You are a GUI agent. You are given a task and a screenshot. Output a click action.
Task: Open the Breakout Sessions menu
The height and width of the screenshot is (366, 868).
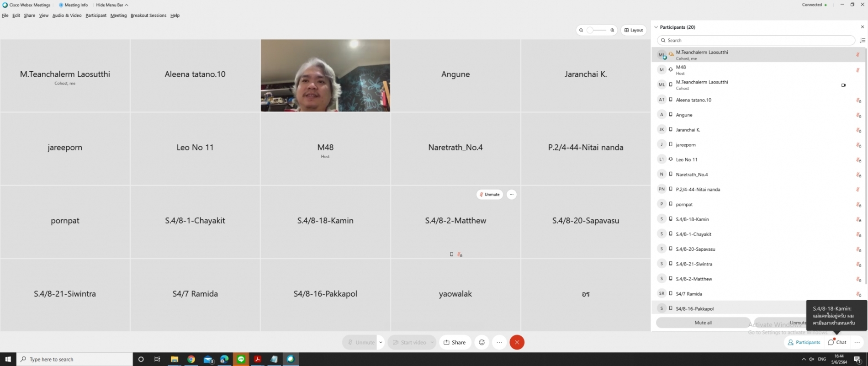[148, 16]
